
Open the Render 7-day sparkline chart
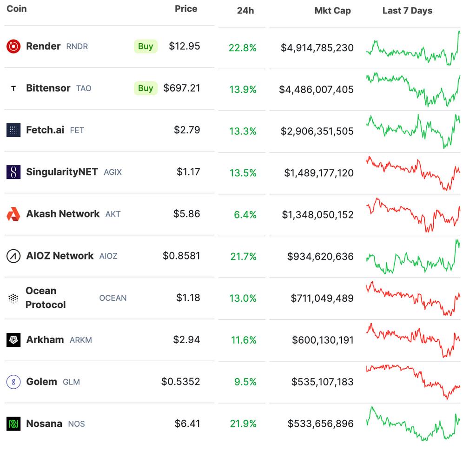click(413, 48)
